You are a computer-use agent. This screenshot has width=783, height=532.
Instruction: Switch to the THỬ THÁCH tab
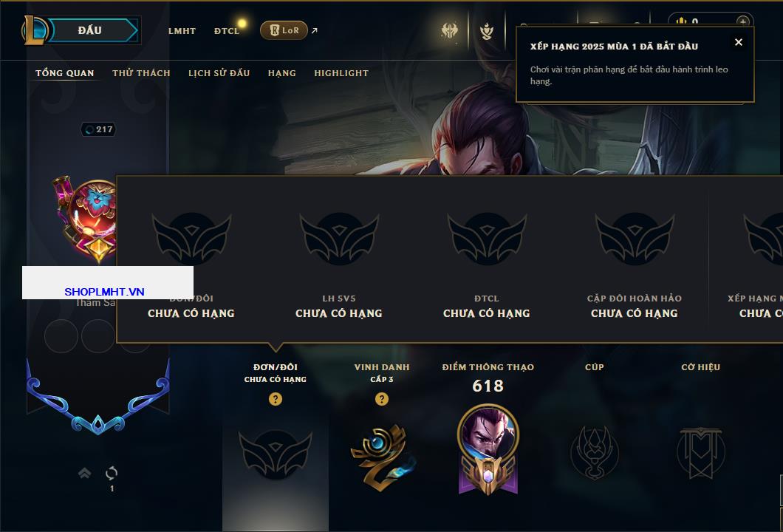[141, 73]
